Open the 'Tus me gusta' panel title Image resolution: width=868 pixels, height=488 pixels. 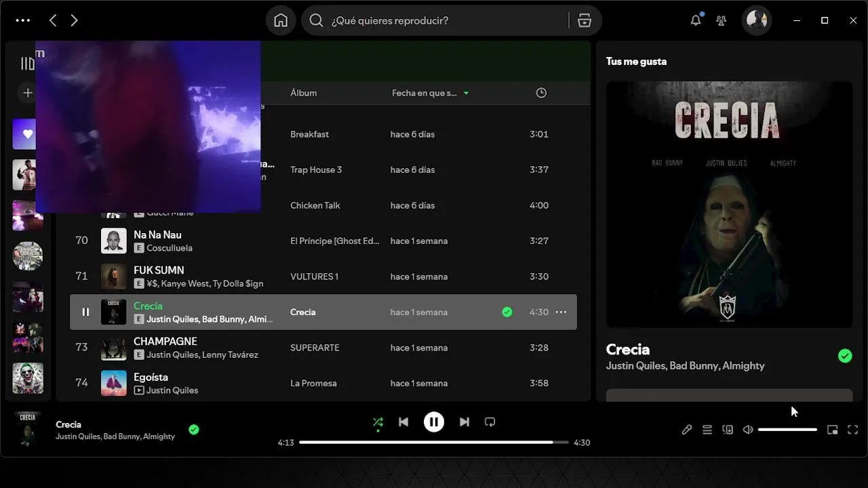click(x=636, y=61)
